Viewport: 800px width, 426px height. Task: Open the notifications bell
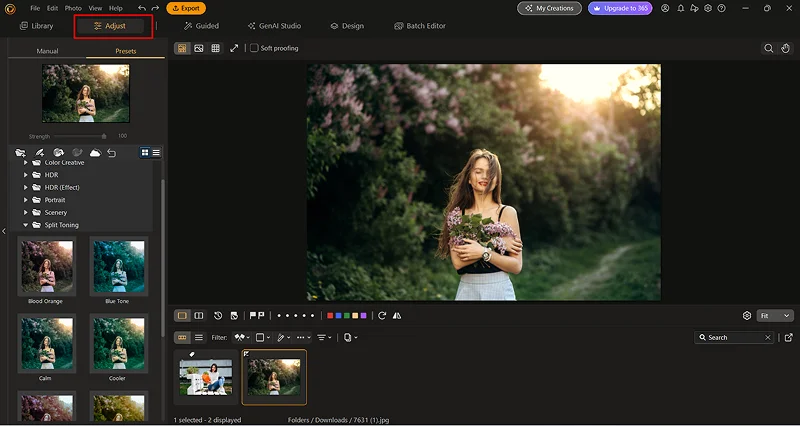click(x=681, y=8)
